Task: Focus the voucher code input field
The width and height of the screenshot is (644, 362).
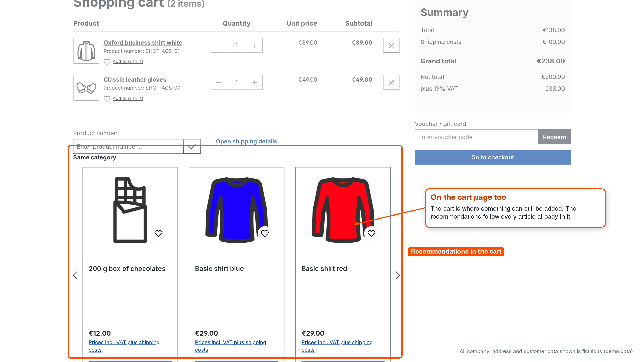Action: [x=476, y=137]
